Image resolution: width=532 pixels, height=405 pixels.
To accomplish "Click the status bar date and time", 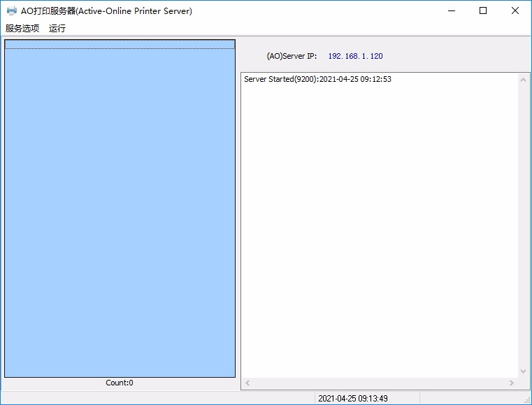I will point(353,398).
